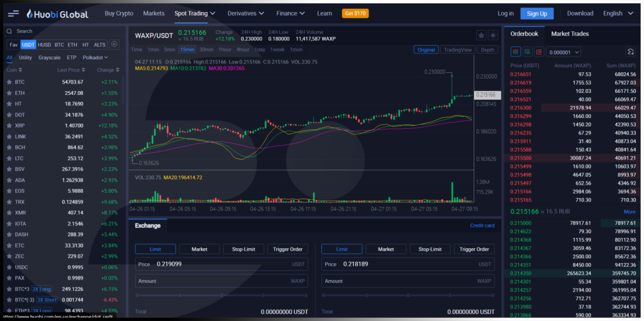Click the Sign Up button
This screenshot has width=644, height=321.
(537, 14)
